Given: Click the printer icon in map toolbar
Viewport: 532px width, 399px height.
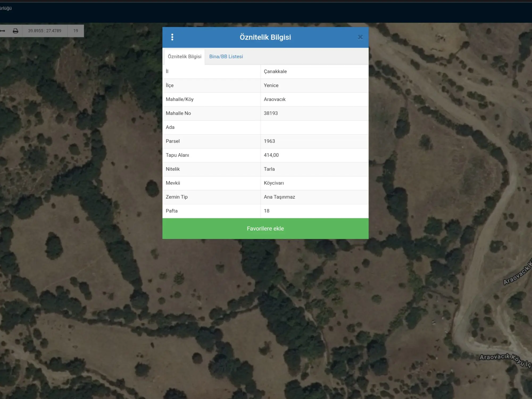Looking at the screenshot, I should tap(15, 31).
